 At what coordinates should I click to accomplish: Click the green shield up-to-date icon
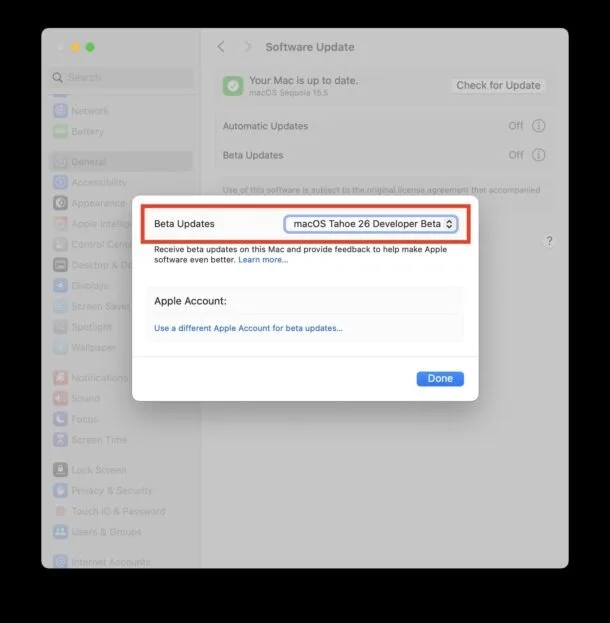[x=233, y=86]
